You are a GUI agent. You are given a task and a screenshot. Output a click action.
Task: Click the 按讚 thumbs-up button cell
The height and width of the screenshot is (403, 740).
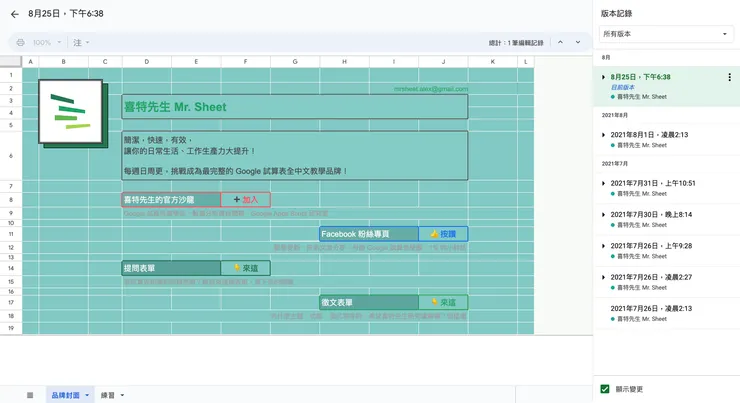(x=443, y=234)
